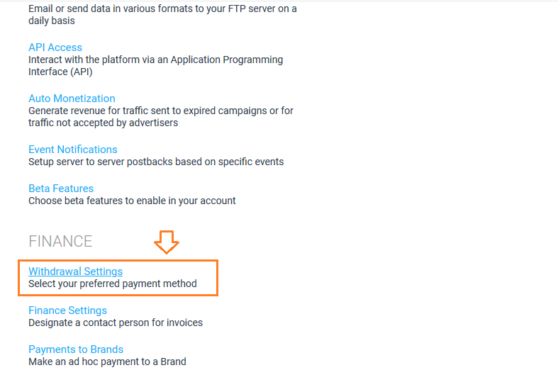Image resolution: width=558 pixels, height=392 pixels.
Task: Open the Finance Settings link
Action: pyautogui.click(x=67, y=310)
